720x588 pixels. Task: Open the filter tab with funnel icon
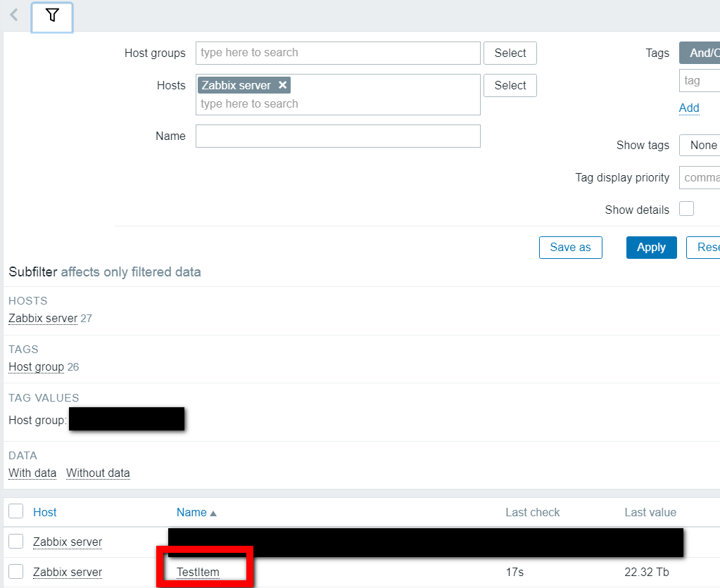click(x=52, y=17)
